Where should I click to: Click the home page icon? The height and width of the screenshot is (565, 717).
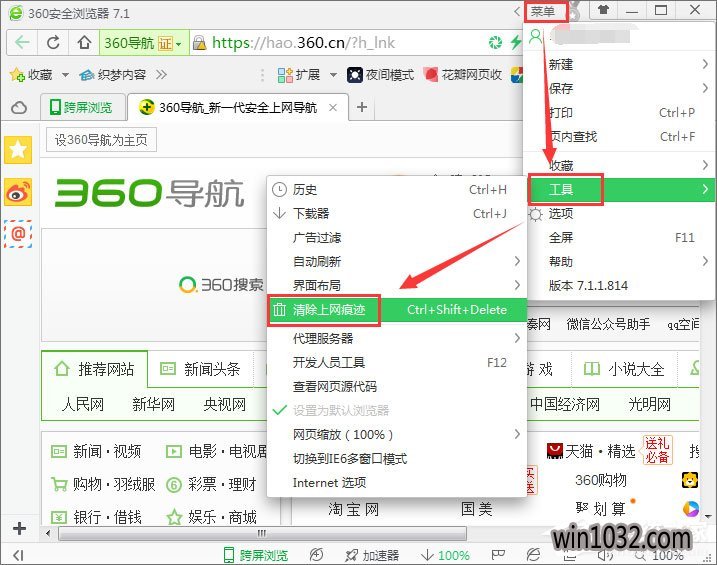tap(84, 43)
